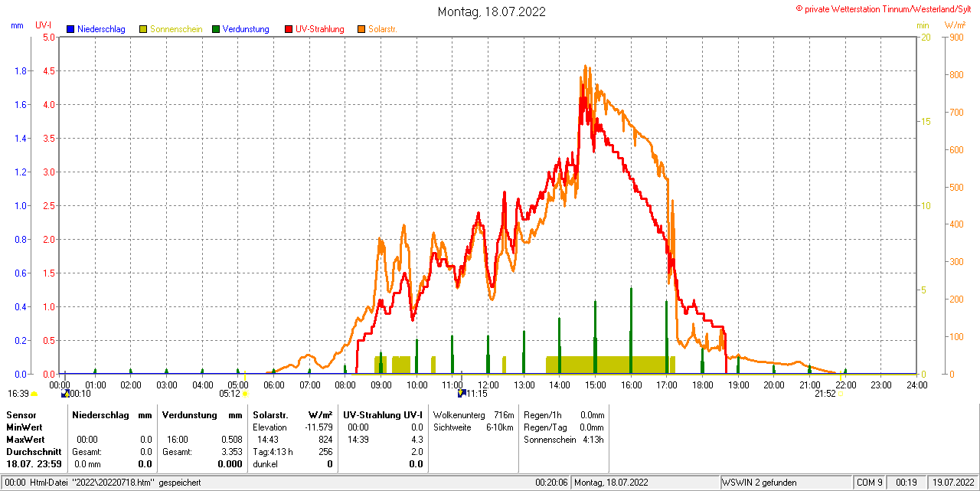Click the sunset icon beside 21:52
The height and width of the screenshot is (491, 980).
point(841,394)
